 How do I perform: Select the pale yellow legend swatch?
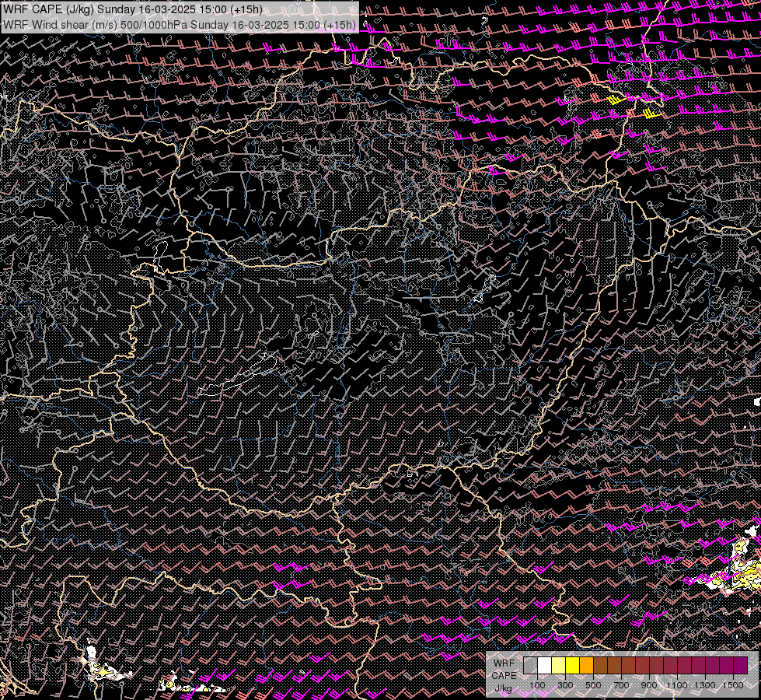(x=559, y=665)
